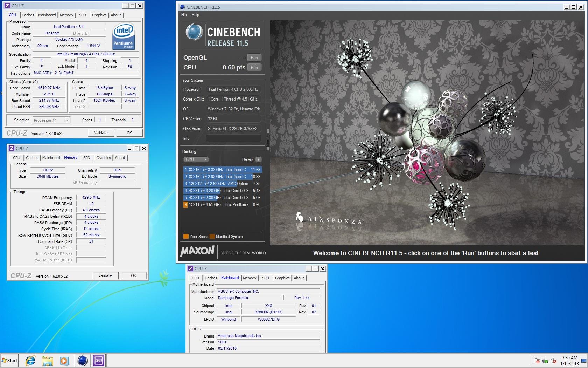Select ranking row 5 Core i7 5.06
588x368 pixels.
coord(223,198)
